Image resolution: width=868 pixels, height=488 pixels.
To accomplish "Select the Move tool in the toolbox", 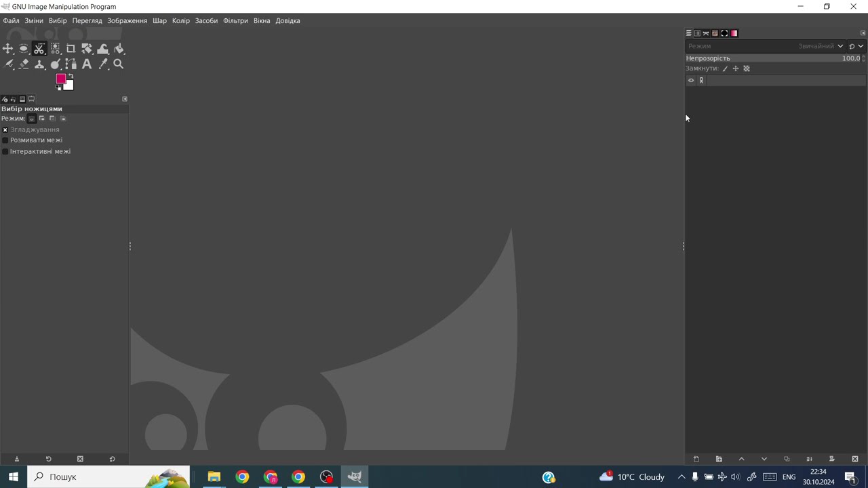I will [x=8, y=49].
